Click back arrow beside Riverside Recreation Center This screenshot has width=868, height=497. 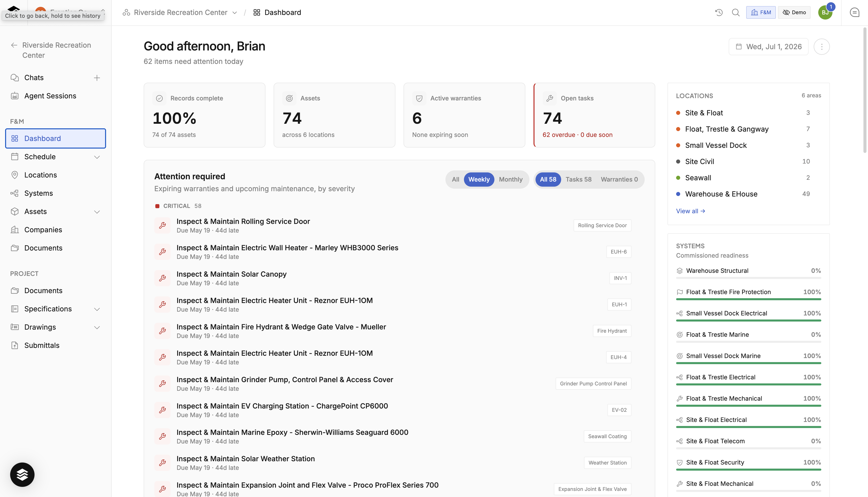(14, 45)
